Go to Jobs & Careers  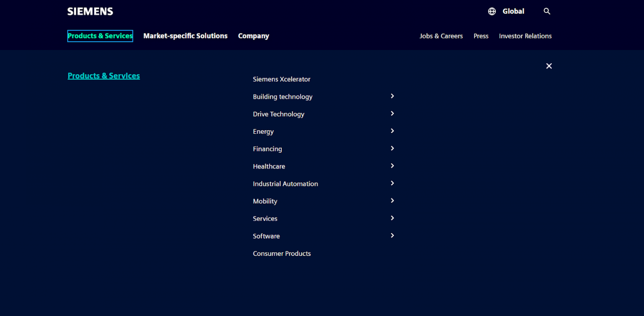(441, 36)
